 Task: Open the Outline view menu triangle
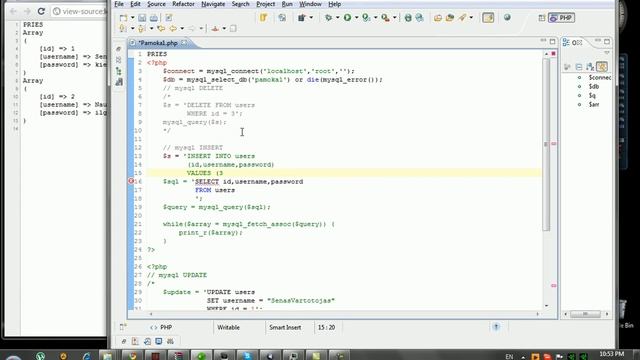(x=607, y=53)
